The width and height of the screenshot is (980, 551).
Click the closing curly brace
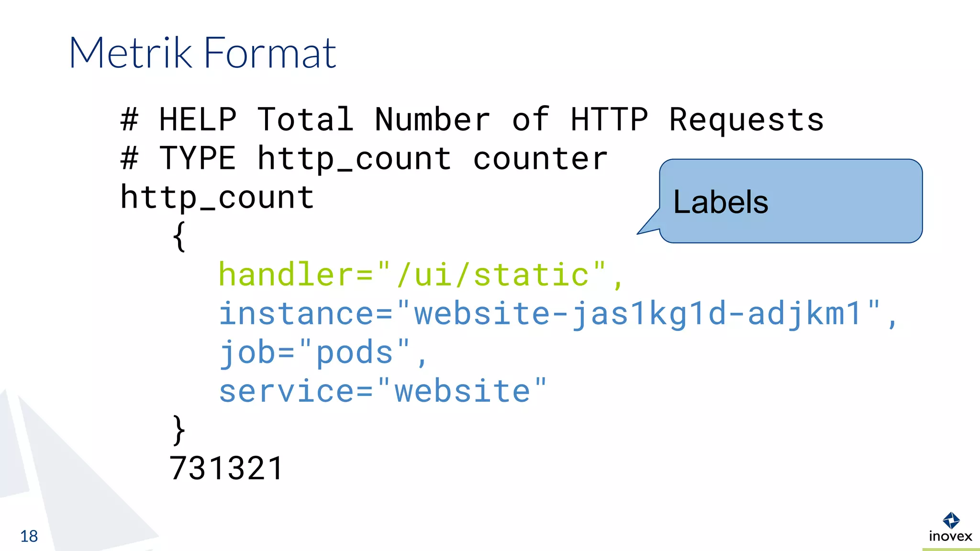(x=179, y=430)
